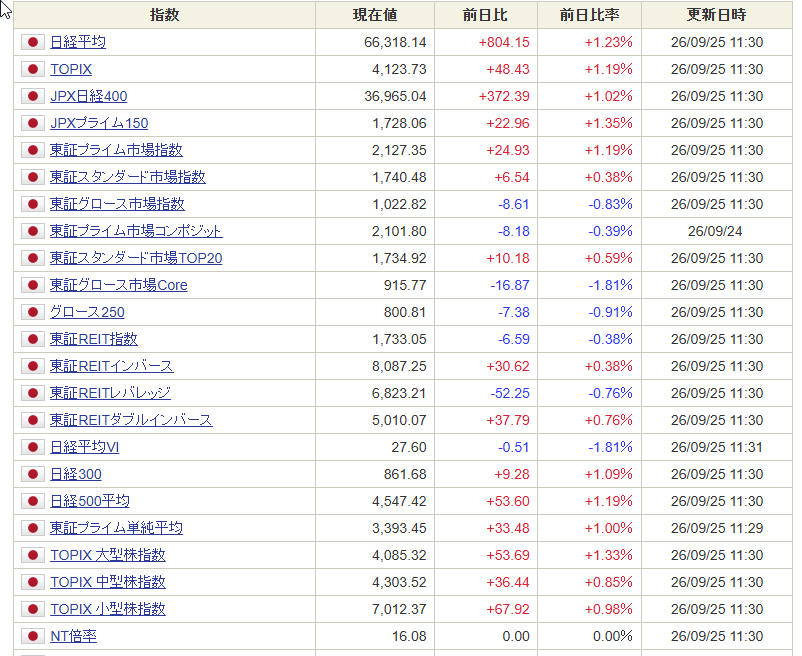The width and height of the screenshot is (802, 656).
Task: Open 東証グロース市場Core link
Action: click(119, 285)
